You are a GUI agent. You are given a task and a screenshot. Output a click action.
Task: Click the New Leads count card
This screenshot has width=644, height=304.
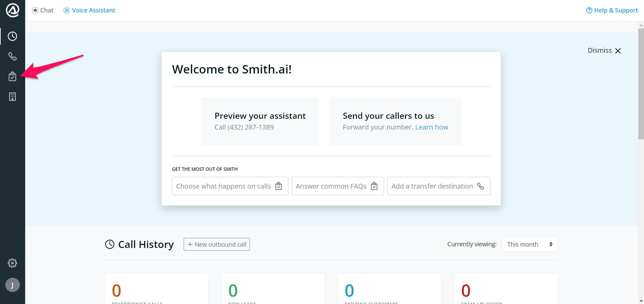273,289
